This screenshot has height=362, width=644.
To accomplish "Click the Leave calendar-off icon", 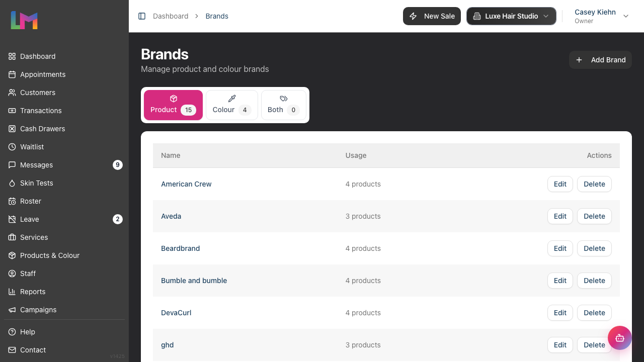I will pos(12,219).
